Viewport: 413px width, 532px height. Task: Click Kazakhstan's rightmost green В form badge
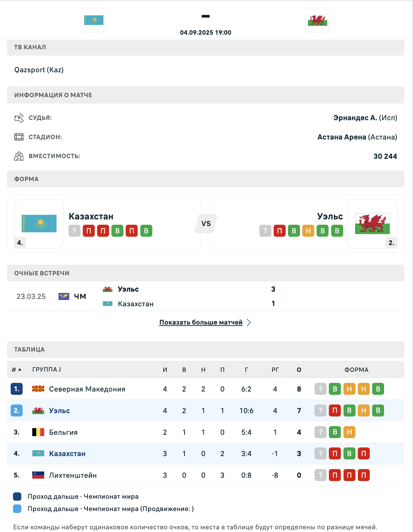pos(146,231)
